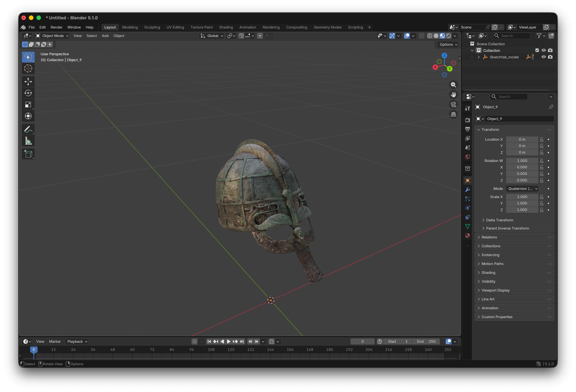Open the Physics Properties tab

[x=467, y=208]
